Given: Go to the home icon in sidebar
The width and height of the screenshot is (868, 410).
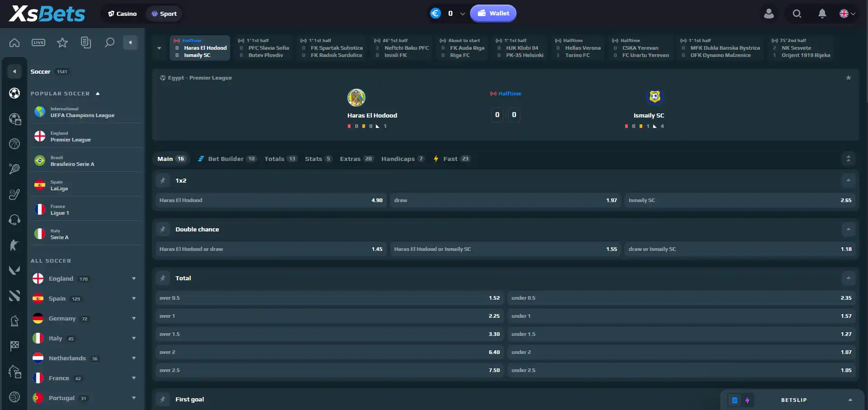Looking at the screenshot, I should click(14, 42).
